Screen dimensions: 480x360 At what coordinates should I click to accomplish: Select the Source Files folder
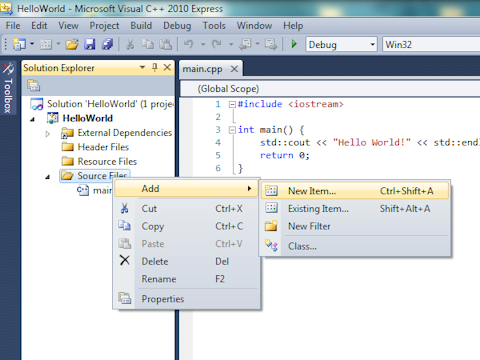click(x=95, y=176)
